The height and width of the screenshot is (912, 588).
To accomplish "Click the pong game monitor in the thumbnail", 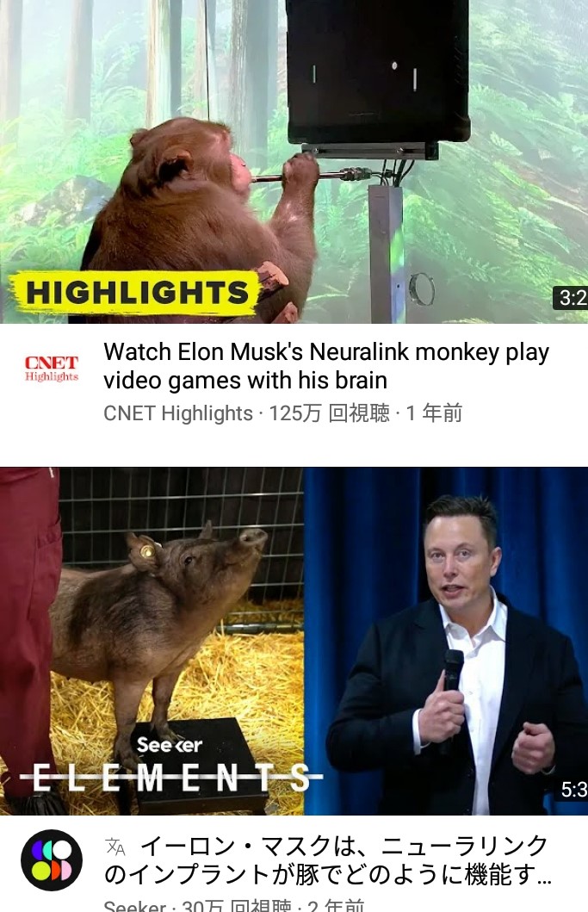I will (x=378, y=71).
